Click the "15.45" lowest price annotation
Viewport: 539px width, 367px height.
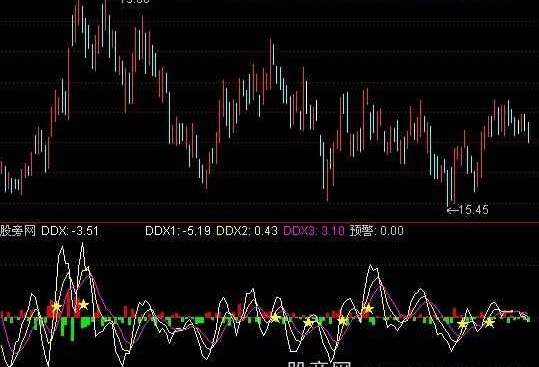(x=473, y=210)
